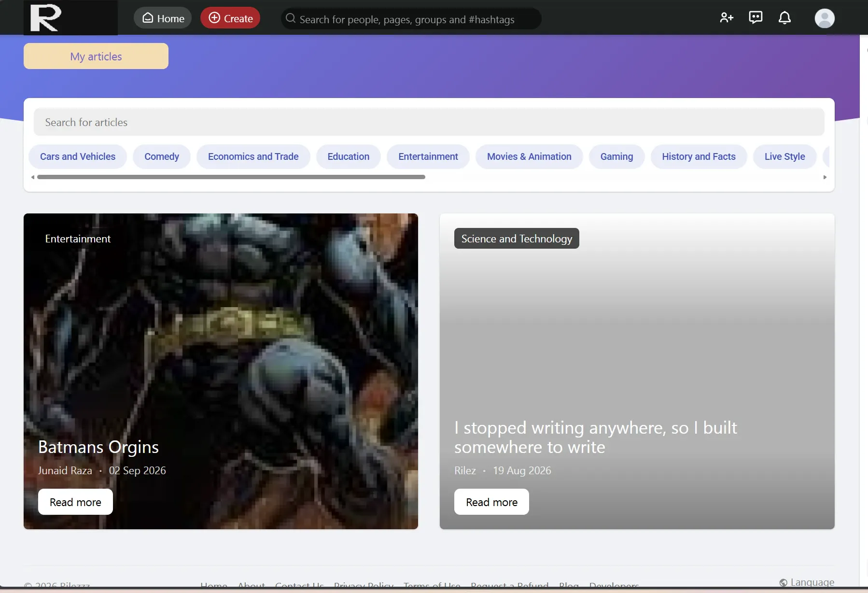Filter by Entertainment category chip
The image size is (868, 593).
428,156
